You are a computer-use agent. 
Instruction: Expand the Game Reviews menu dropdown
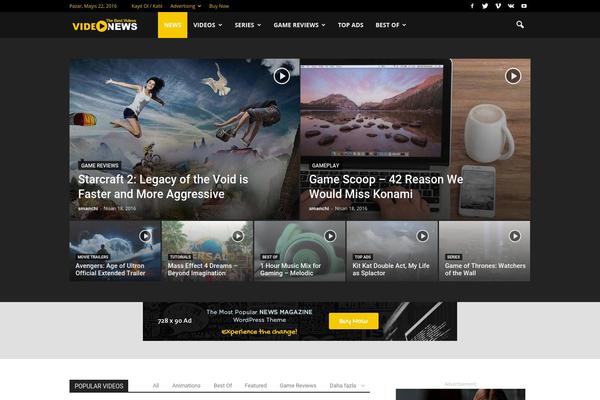299,25
